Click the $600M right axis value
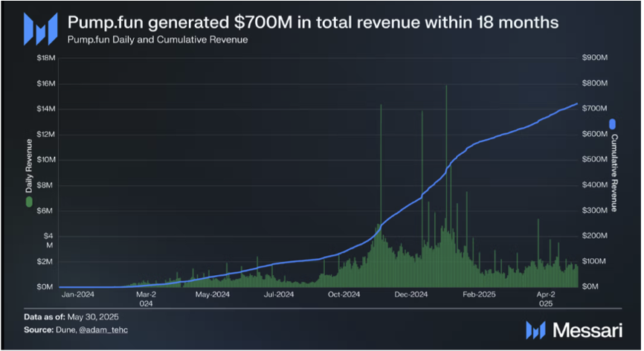644x351 pixels. coord(594,134)
